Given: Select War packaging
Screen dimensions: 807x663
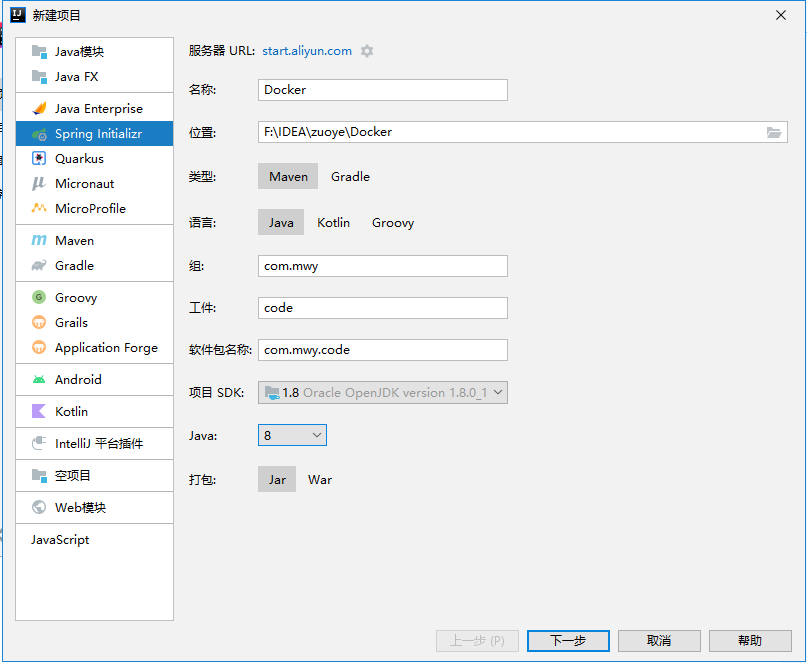Looking at the screenshot, I should 320,479.
